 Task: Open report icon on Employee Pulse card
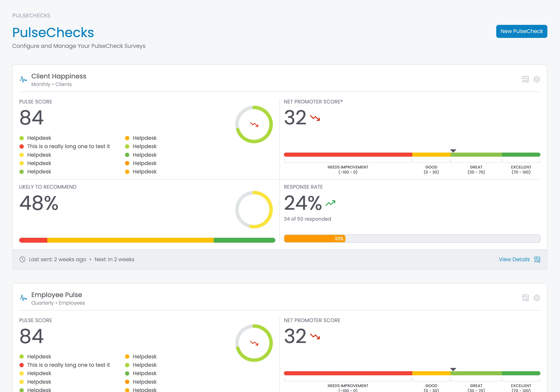point(525,298)
